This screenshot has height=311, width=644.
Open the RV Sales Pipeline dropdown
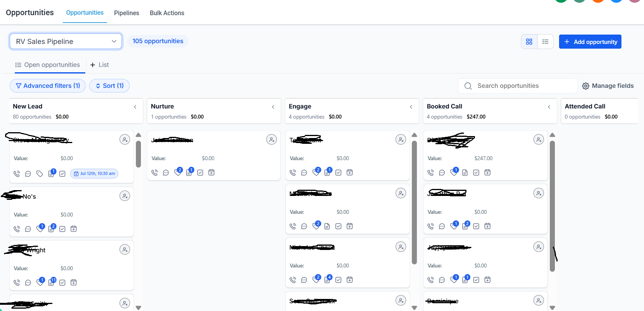(x=66, y=41)
